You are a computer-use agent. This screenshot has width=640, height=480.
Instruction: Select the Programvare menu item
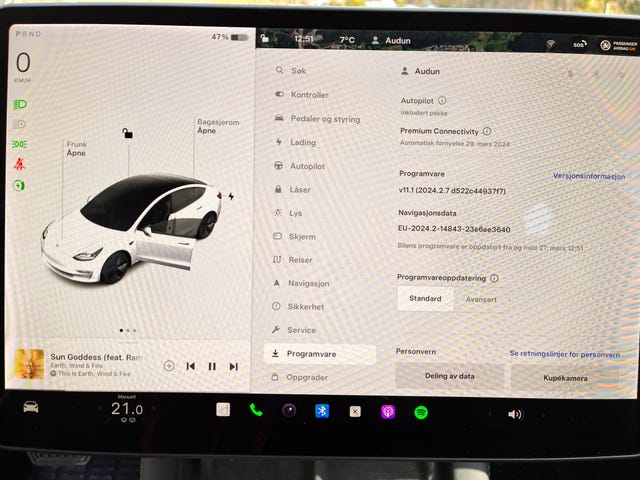click(x=320, y=354)
